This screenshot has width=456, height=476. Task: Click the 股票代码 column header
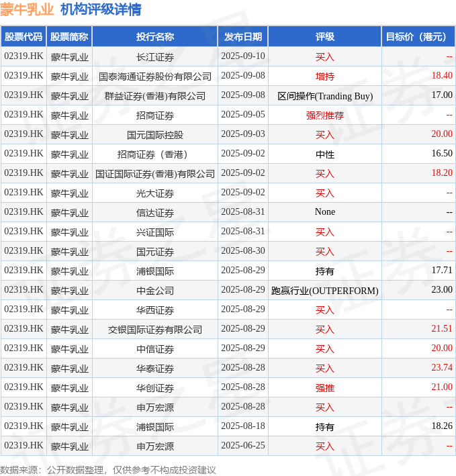tap(24, 37)
